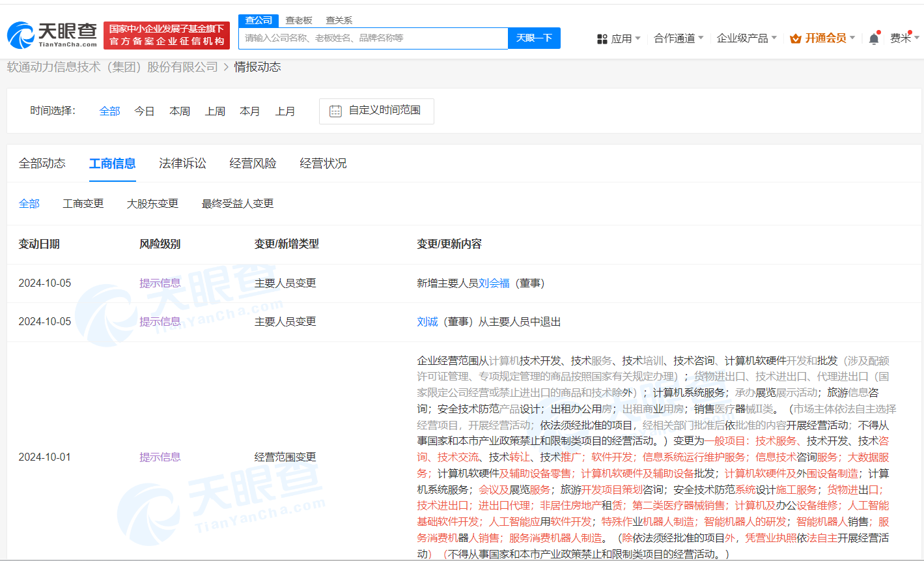
Task: Open the 刘会福 person link
Action: 494,283
